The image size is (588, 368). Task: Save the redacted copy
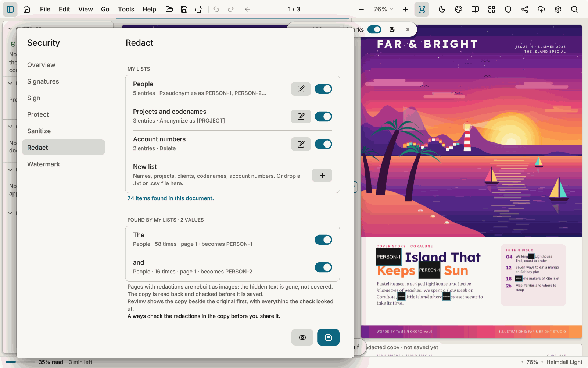point(329,337)
